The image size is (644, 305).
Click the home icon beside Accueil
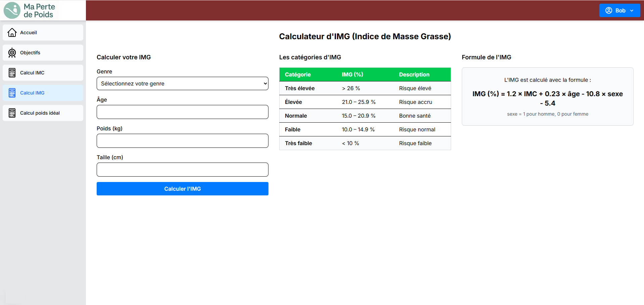(12, 33)
